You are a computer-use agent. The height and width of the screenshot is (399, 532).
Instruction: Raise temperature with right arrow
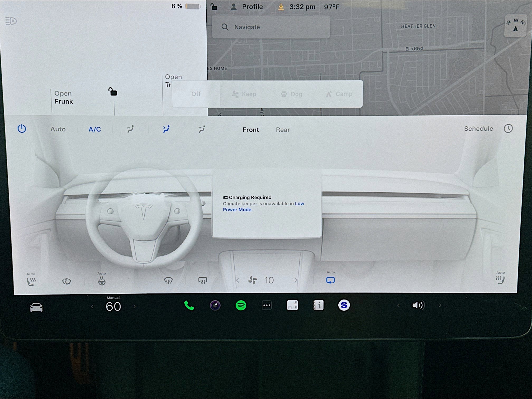click(x=135, y=306)
